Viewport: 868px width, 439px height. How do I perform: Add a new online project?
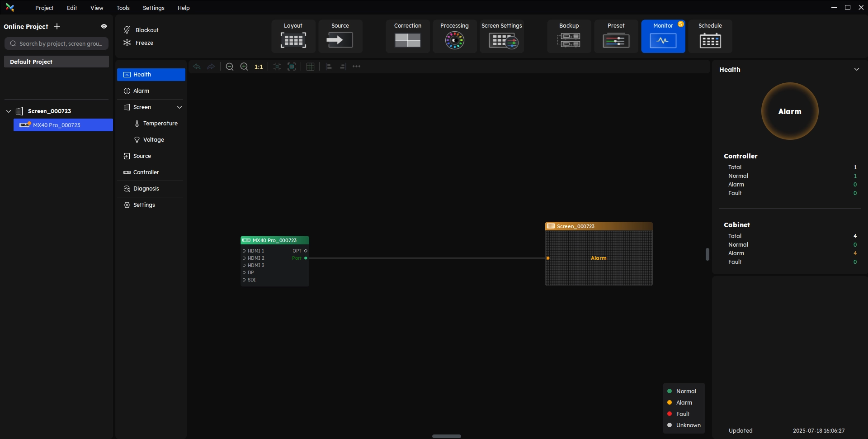(57, 27)
